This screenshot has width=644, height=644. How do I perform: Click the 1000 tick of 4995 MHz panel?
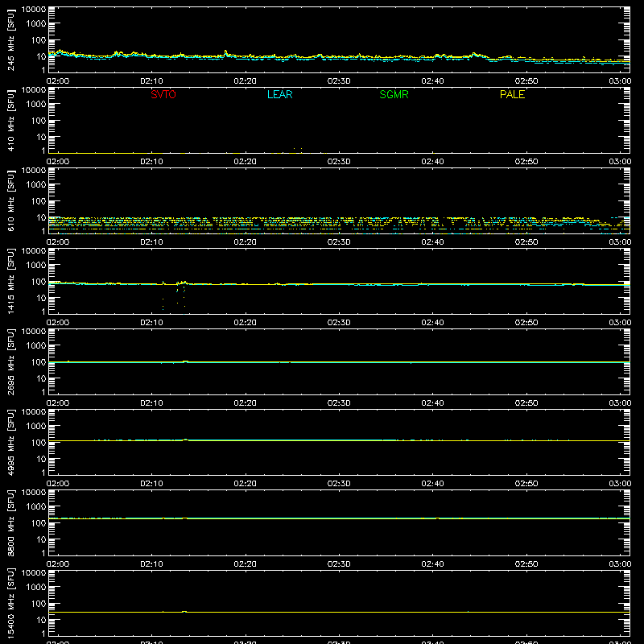(x=36, y=427)
